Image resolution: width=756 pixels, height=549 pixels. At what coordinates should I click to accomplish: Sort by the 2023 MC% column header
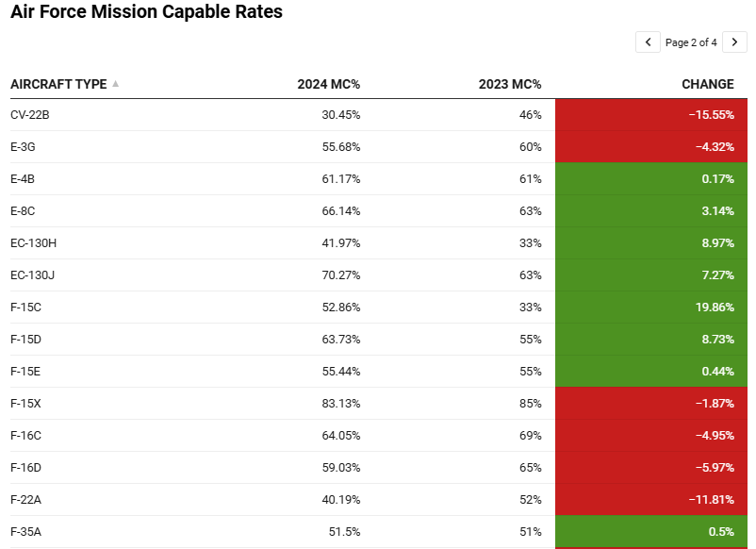coord(509,84)
